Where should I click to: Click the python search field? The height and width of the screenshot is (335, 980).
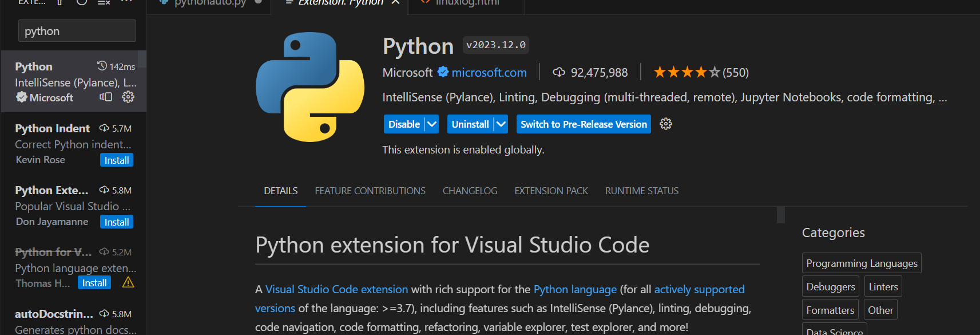tap(77, 31)
